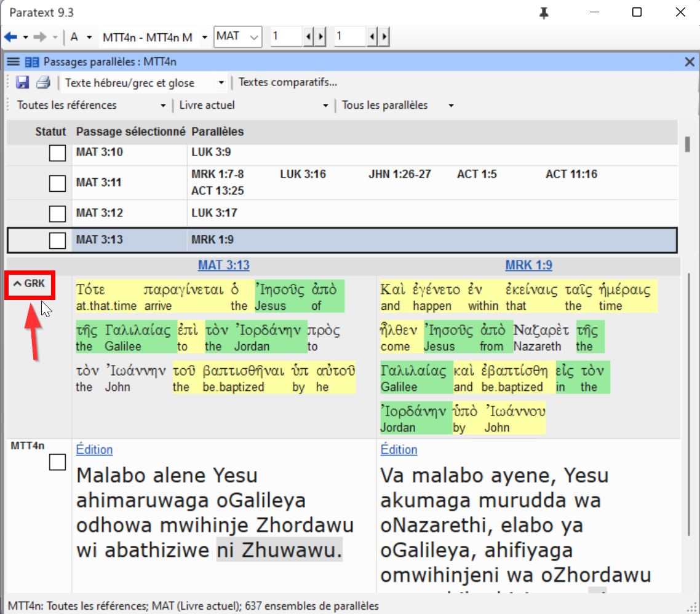Click Greek word παραγίνεται in MAT 3:13
The height and width of the screenshot is (614, 700).
[183, 289]
